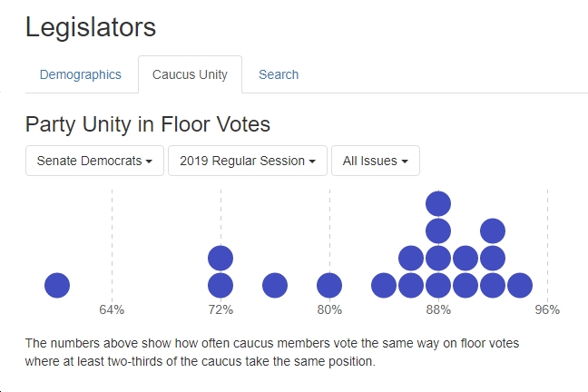Click the bottom dot in the 88% column
The height and width of the screenshot is (392, 588).
click(438, 286)
